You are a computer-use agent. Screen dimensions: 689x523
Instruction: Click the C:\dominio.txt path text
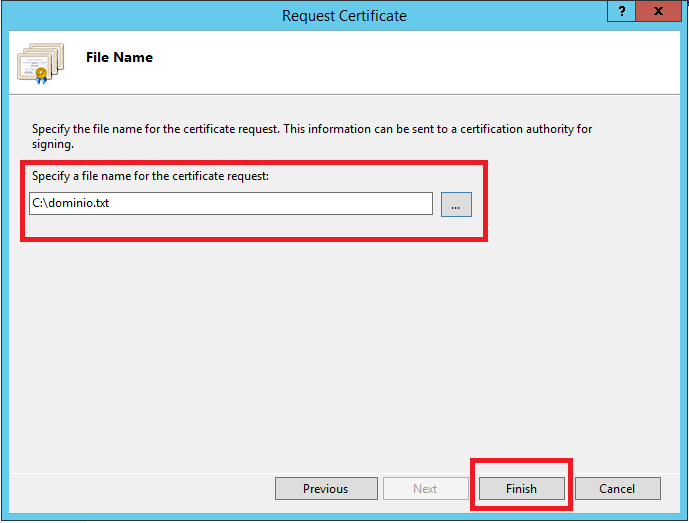[x=70, y=204]
